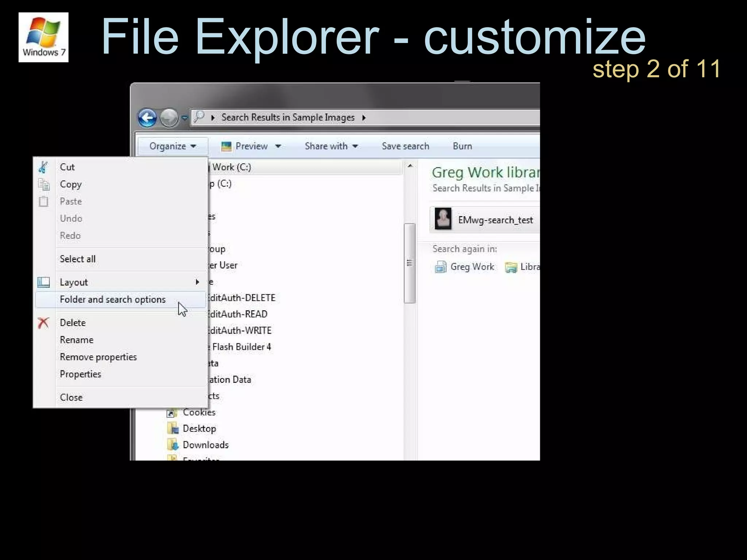Screen dimensions: 747x560
Task: Click the Back navigation arrow button
Action: click(147, 118)
